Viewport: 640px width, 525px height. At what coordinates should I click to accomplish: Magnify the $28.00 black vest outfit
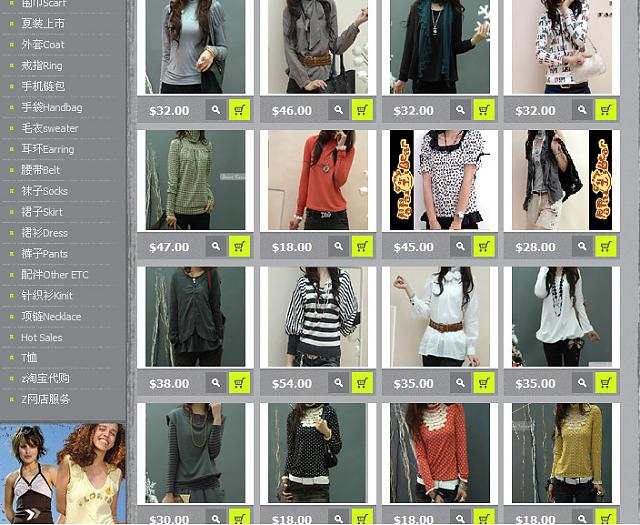click(x=583, y=246)
